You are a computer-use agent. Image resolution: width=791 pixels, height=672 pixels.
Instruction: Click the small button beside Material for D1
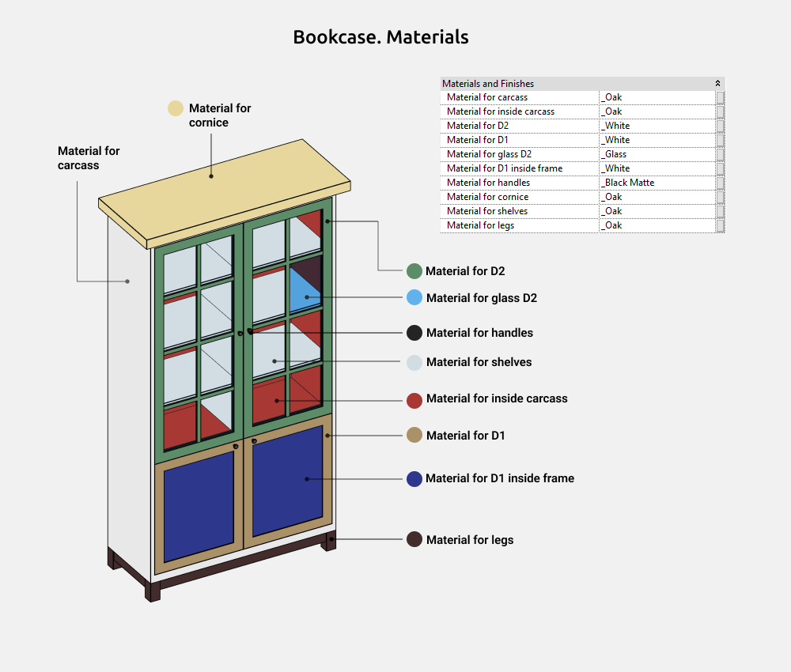[721, 140]
